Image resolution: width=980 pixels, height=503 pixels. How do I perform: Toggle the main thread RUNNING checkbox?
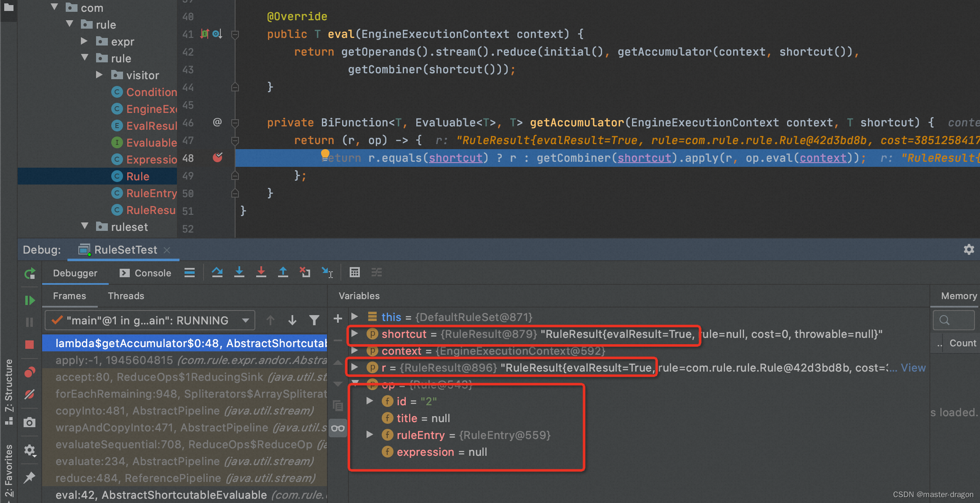pos(57,321)
